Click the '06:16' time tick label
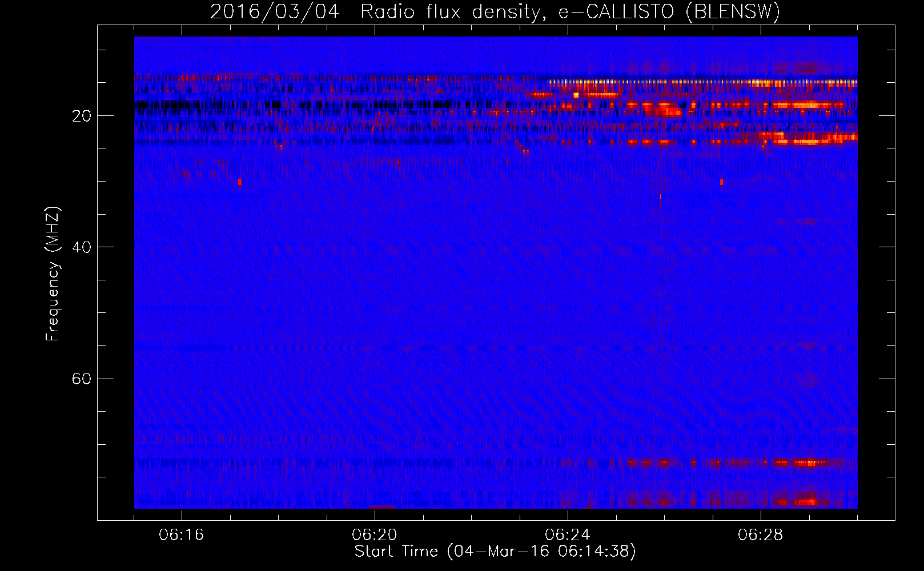The height and width of the screenshot is (571, 924). click(x=182, y=535)
